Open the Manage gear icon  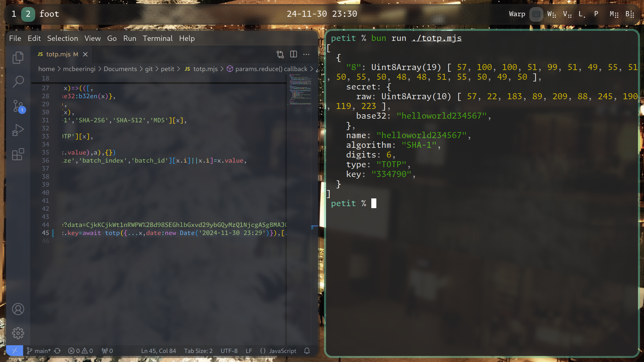(18, 333)
